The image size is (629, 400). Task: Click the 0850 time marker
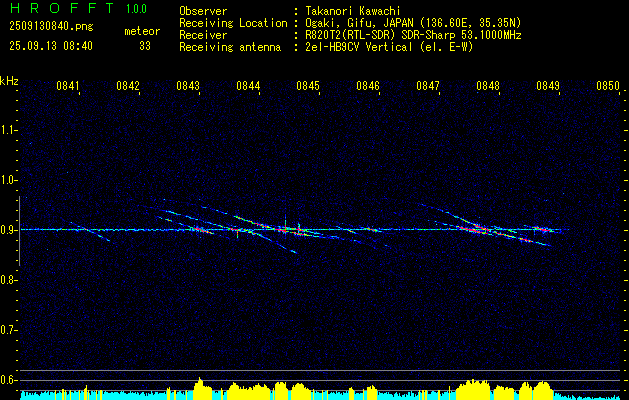(608, 85)
